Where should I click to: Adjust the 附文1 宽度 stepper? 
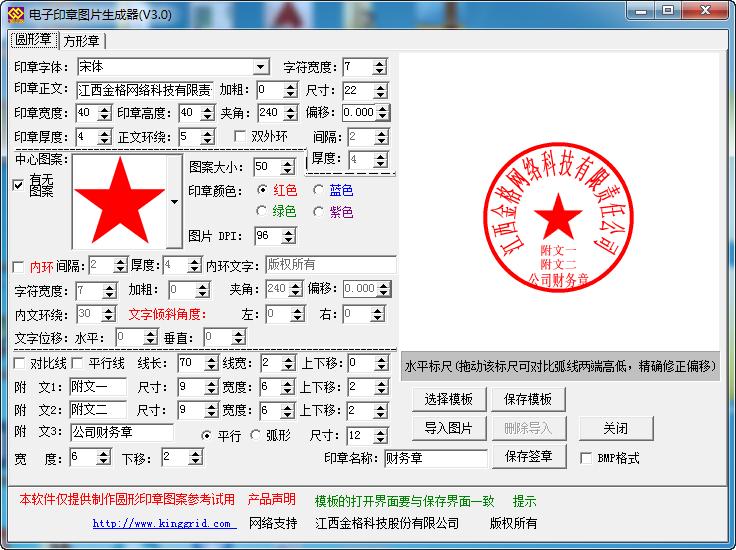tap(287, 387)
